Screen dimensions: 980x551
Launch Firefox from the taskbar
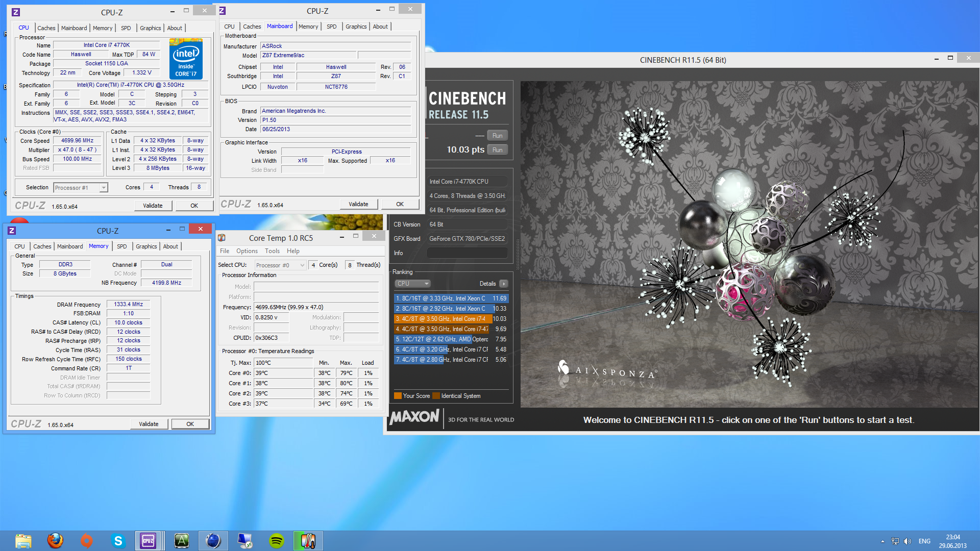(55, 541)
